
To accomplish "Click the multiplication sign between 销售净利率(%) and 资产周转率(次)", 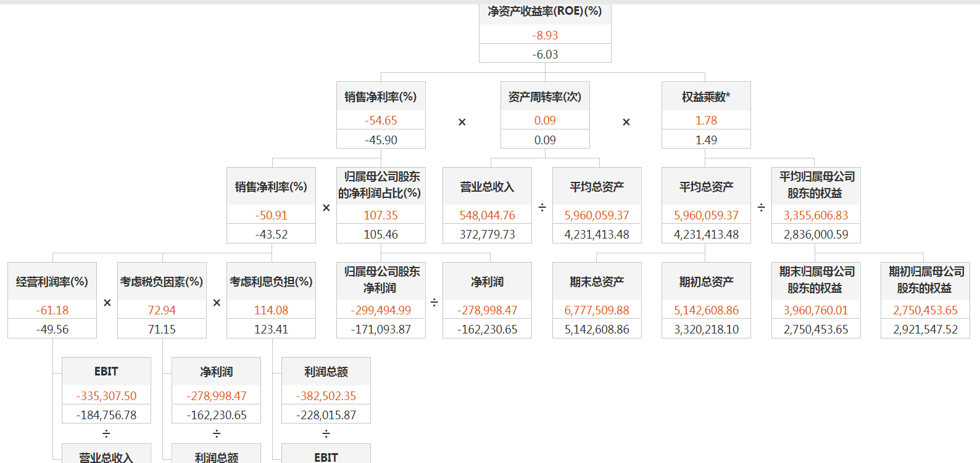I will (462, 122).
